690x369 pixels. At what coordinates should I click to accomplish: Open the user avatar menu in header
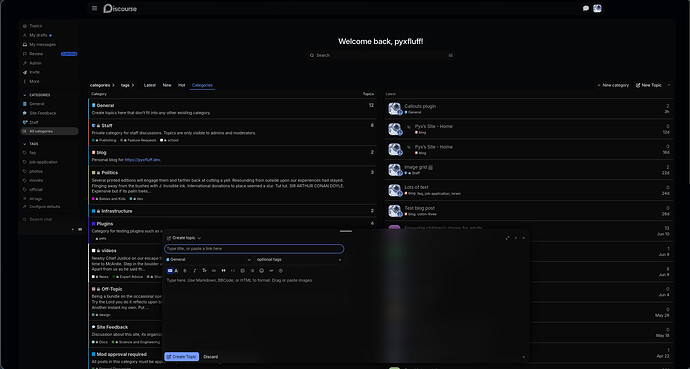click(x=597, y=8)
